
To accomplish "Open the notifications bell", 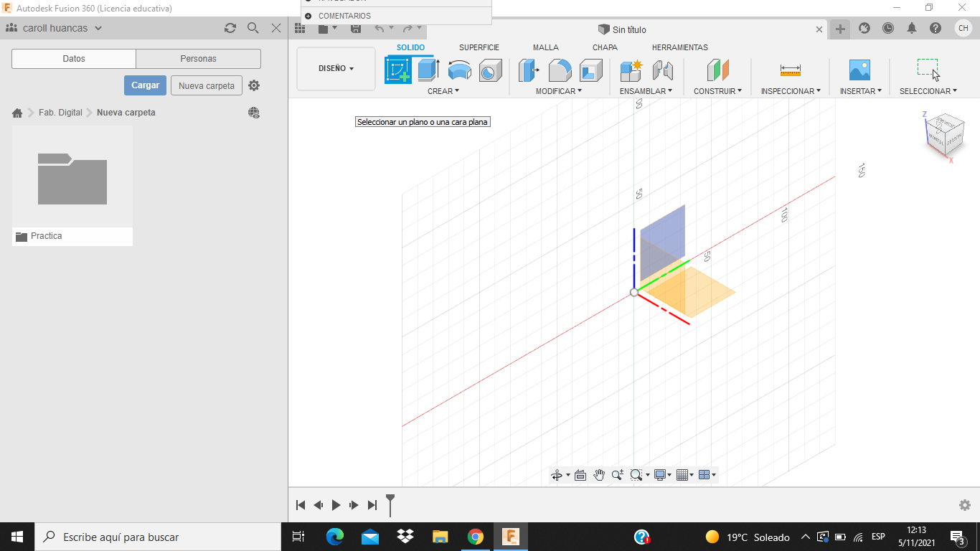I will [x=912, y=29].
